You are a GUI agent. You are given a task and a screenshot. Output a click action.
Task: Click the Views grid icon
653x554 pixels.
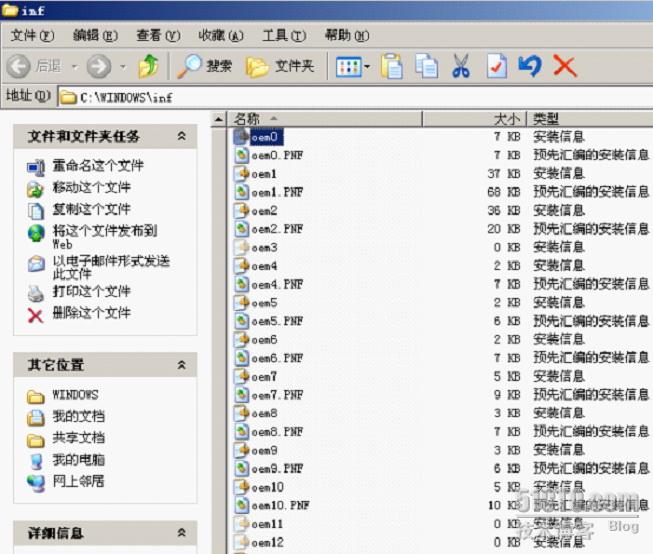click(349, 67)
